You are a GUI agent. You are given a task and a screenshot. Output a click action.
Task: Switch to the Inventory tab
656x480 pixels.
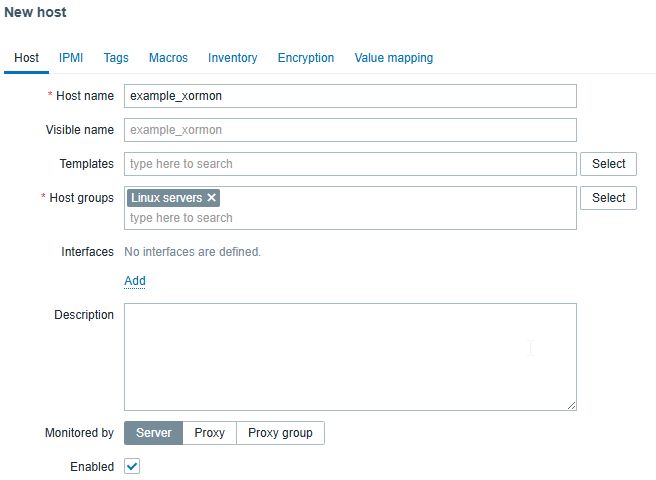point(232,58)
